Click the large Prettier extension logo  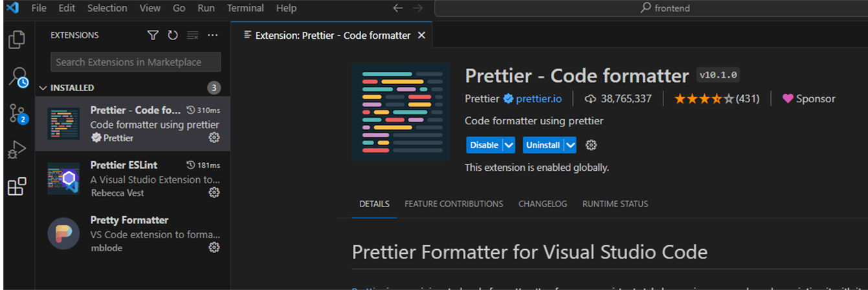(401, 112)
